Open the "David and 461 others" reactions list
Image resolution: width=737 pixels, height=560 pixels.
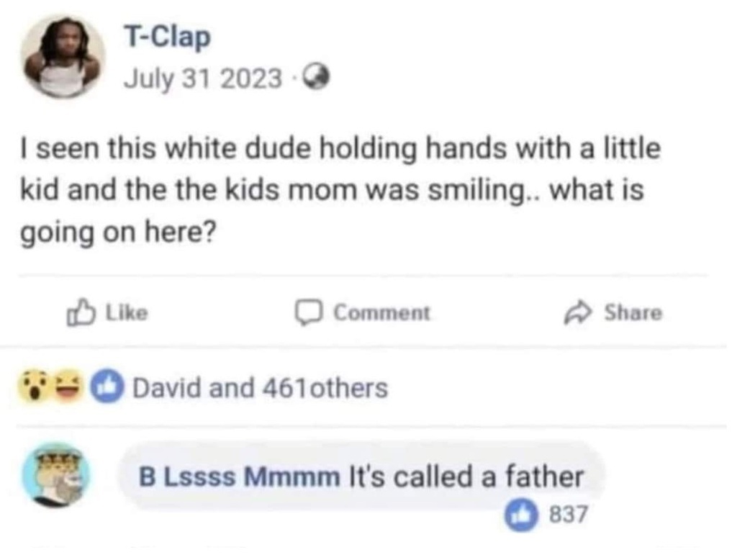(x=261, y=388)
